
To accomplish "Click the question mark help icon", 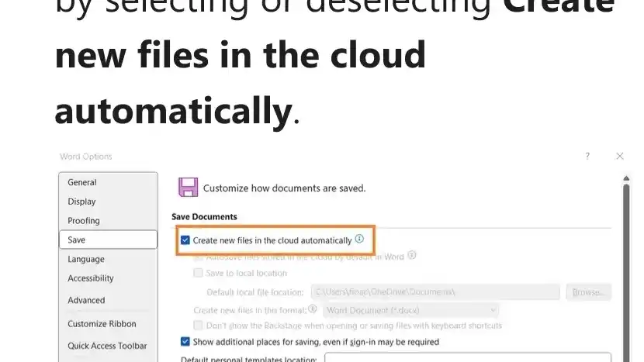I will 587,156.
